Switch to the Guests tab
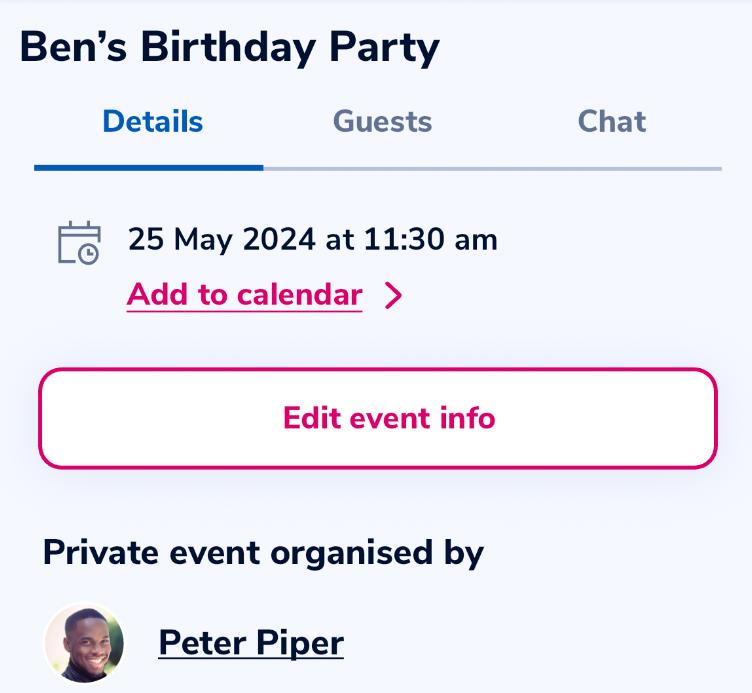 tap(382, 121)
